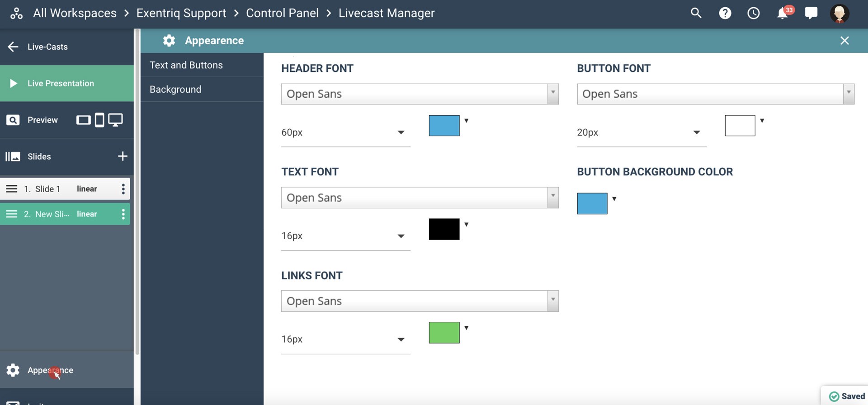Open notifications bell with 33 badge
The height and width of the screenshot is (405, 868).
tap(783, 13)
